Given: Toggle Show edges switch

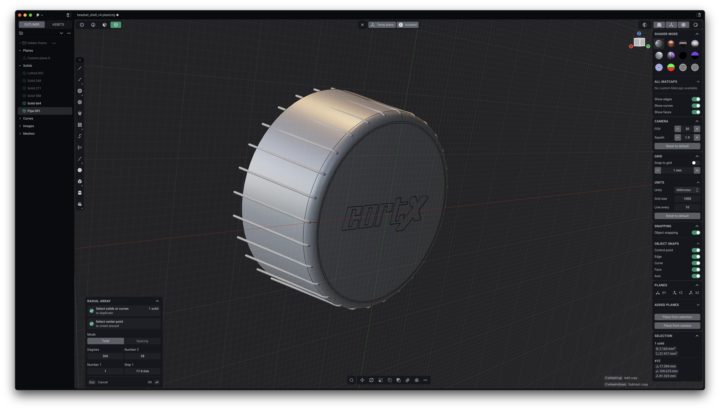Looking at the screenshot, I should (696, 99).
